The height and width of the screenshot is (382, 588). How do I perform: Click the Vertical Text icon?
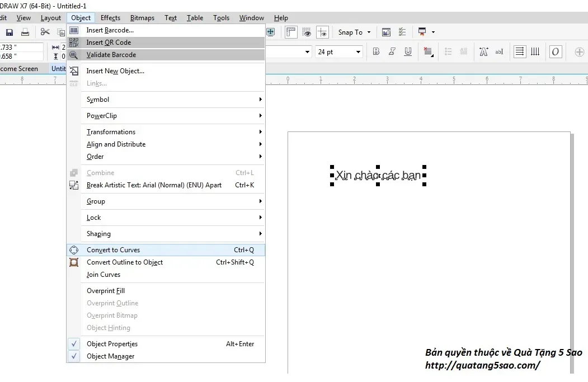pos(535,51)
